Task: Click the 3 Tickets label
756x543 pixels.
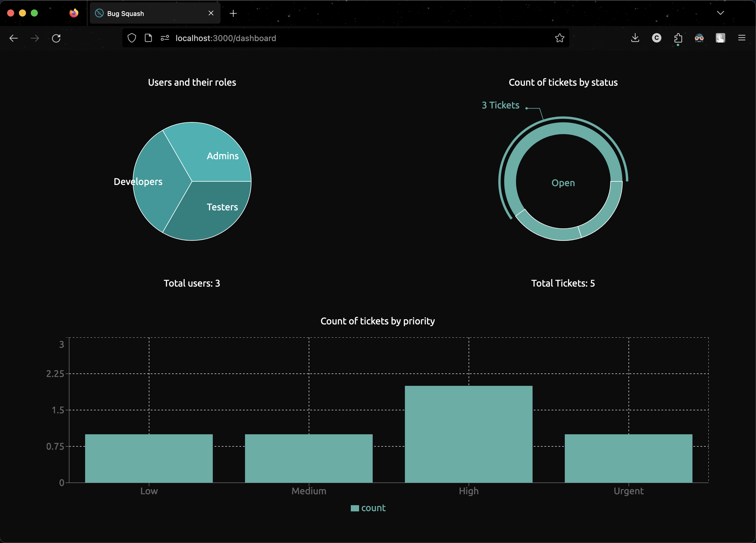Action: [500, 105]
